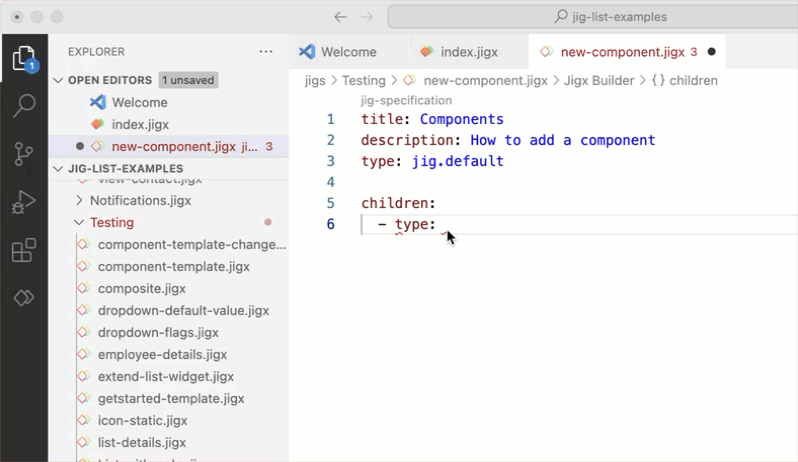Click the index.jigx tab file icon
798x462 pixels.
427,51
